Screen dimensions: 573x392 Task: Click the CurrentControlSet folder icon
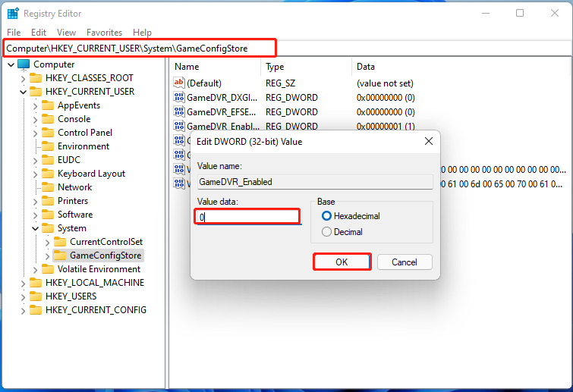click(60, 242)
